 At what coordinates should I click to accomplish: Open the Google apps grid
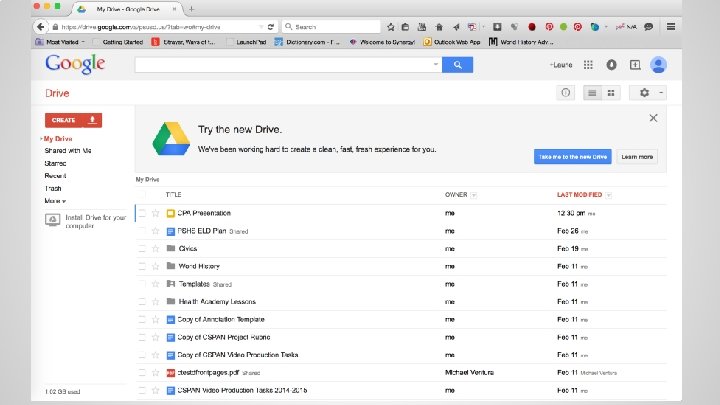tap(589, 65)
